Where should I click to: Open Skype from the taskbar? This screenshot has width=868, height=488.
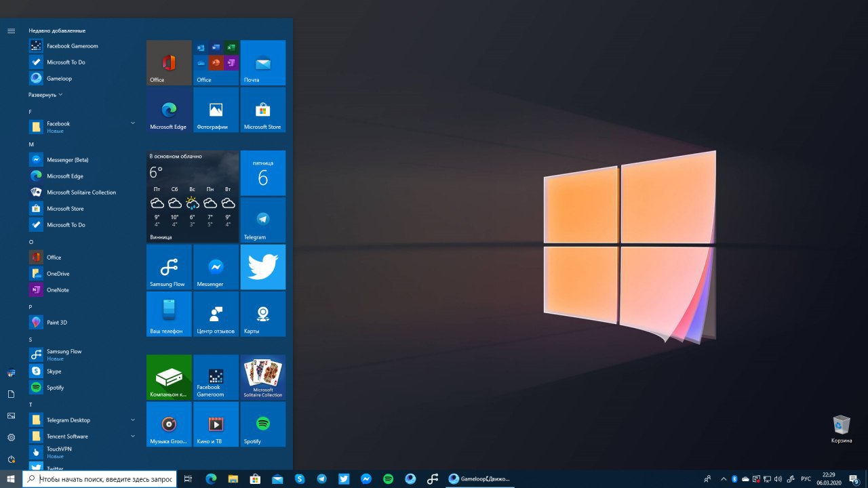[300, 479]
